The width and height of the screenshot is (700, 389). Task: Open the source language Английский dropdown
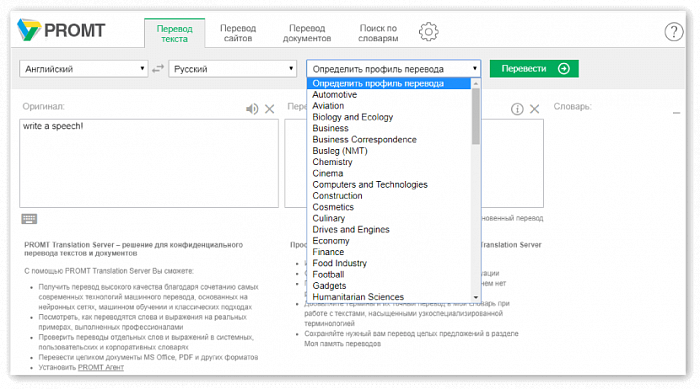(84, 69)
